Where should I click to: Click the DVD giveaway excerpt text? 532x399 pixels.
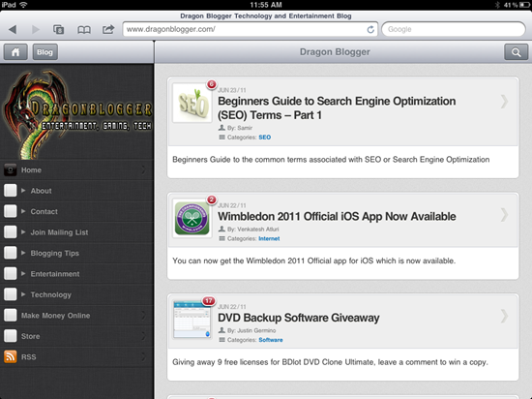[330, 362]
